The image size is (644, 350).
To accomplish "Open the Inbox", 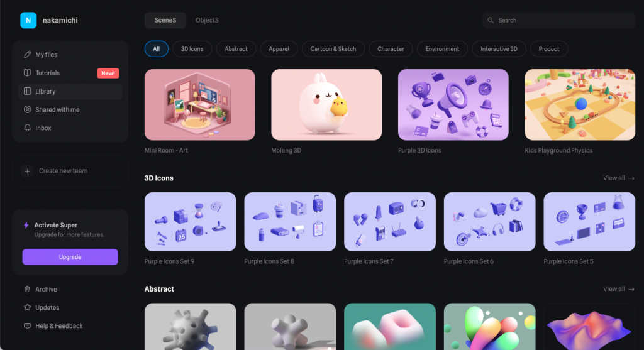I will coord(70,128).
